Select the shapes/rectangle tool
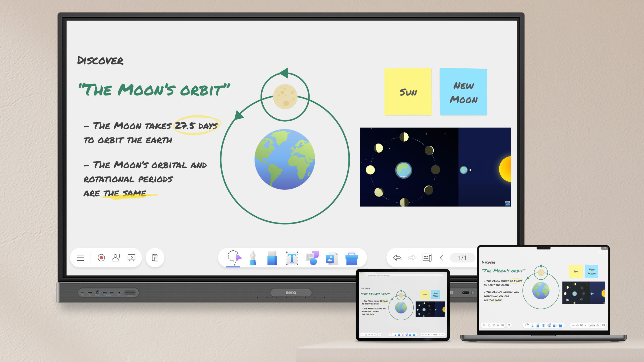Screen dimensions: 644x362 click(312, 258)
